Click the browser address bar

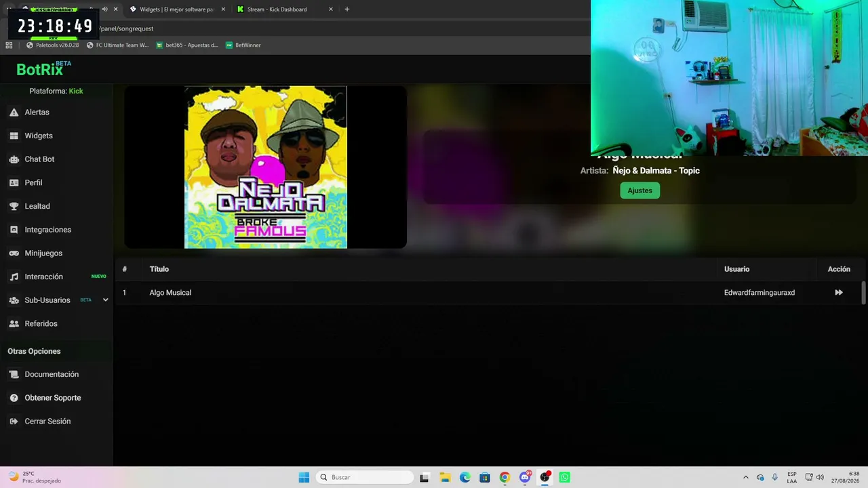click(339, 28)
